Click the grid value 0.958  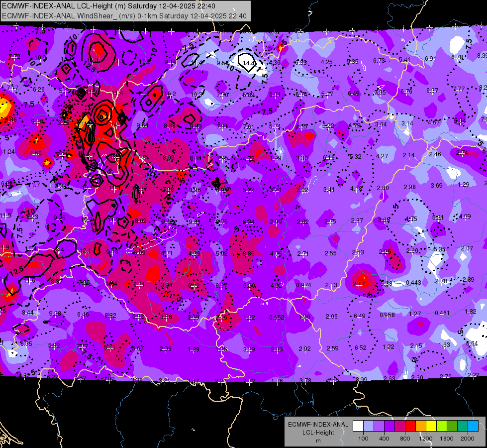click(388, 315)
